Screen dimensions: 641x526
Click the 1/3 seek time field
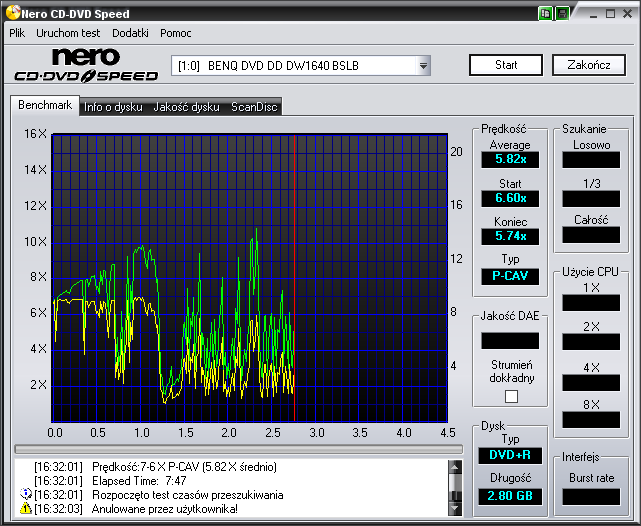click(591, 199)
